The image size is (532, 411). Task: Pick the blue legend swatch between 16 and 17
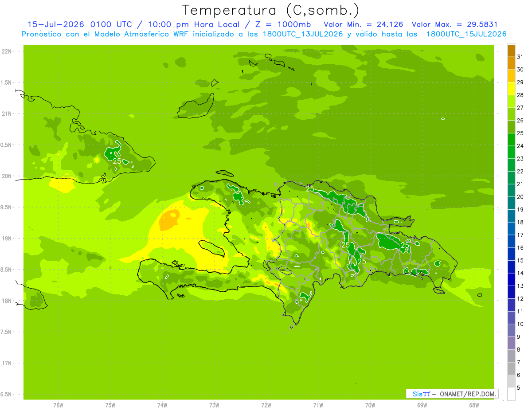[511, 241]
